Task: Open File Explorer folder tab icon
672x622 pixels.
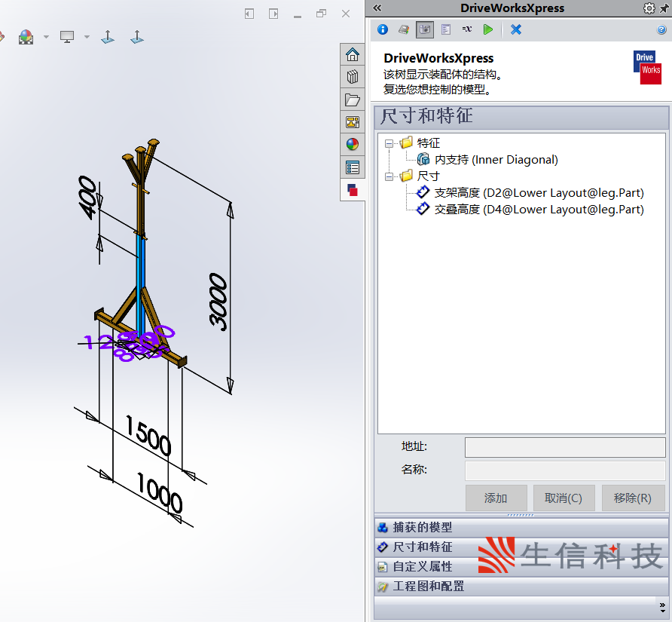Action: [x=353, y=100]
